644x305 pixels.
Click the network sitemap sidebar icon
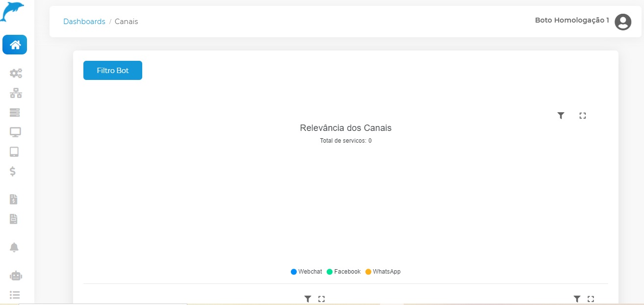click(16, 93)
